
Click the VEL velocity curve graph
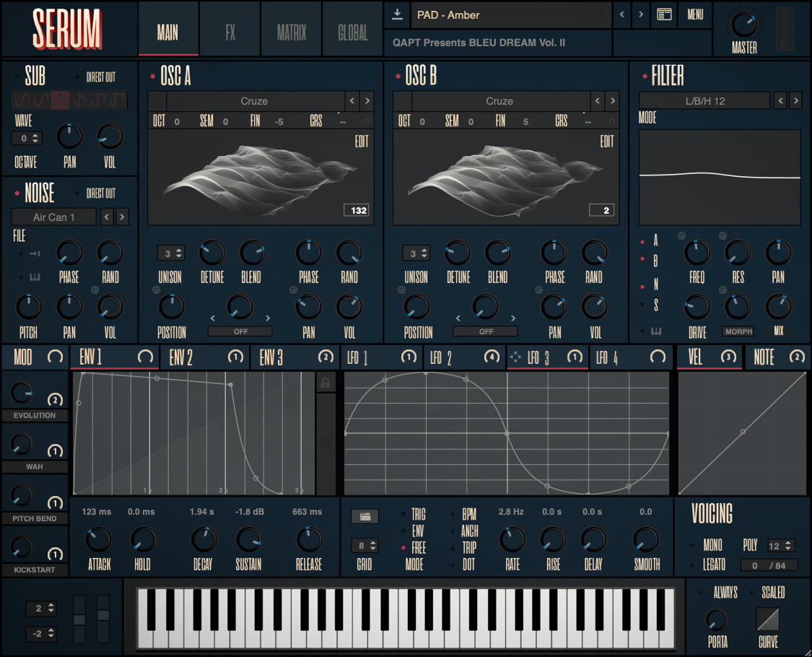[x=742, y=433]
